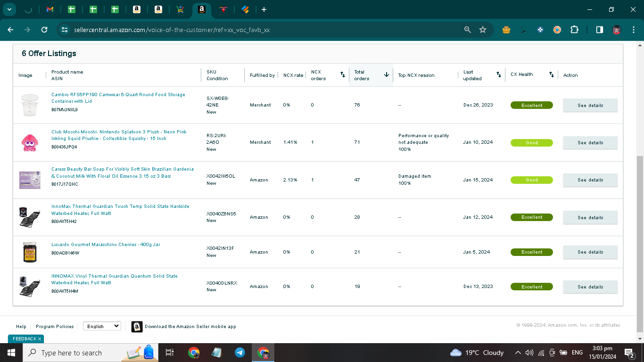
Task: Click the pink squid plush thumbnail
Action: (x=30, y=142)
